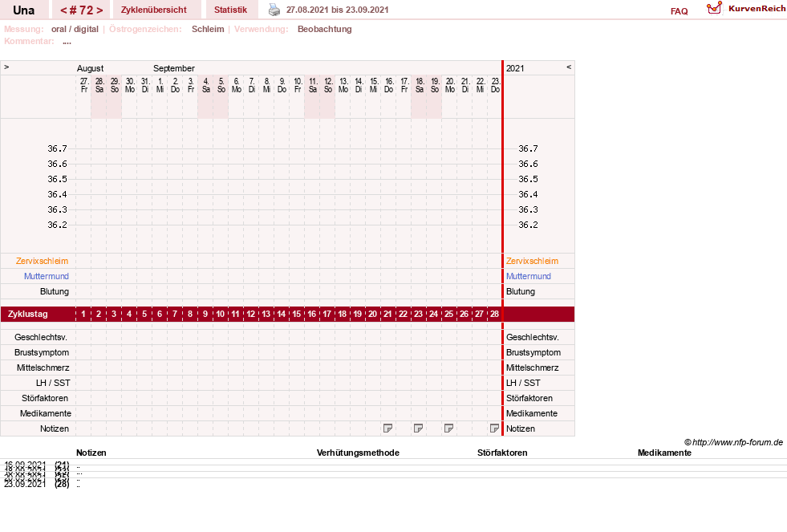Click the orange Zervixschleim label on left side
This screenshot has height=532, width=787.
(42, 261)
